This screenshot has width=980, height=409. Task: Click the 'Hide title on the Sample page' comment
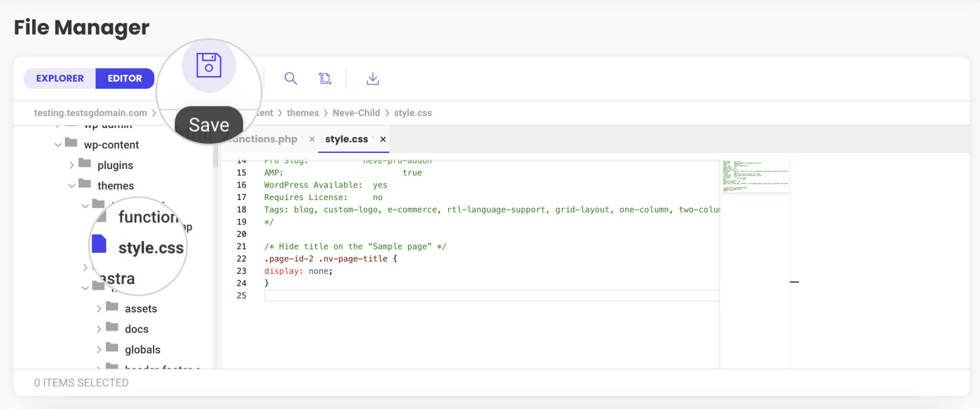pos(355,246)
